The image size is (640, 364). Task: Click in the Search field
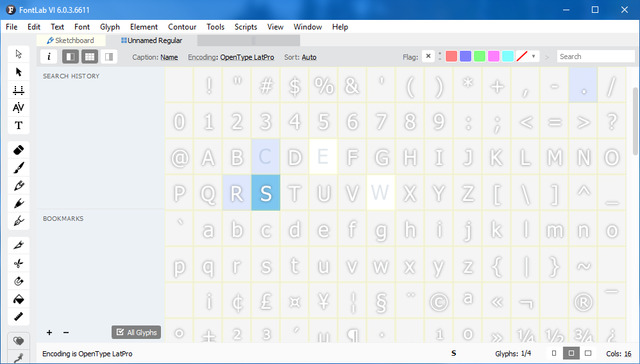point(596,56)
